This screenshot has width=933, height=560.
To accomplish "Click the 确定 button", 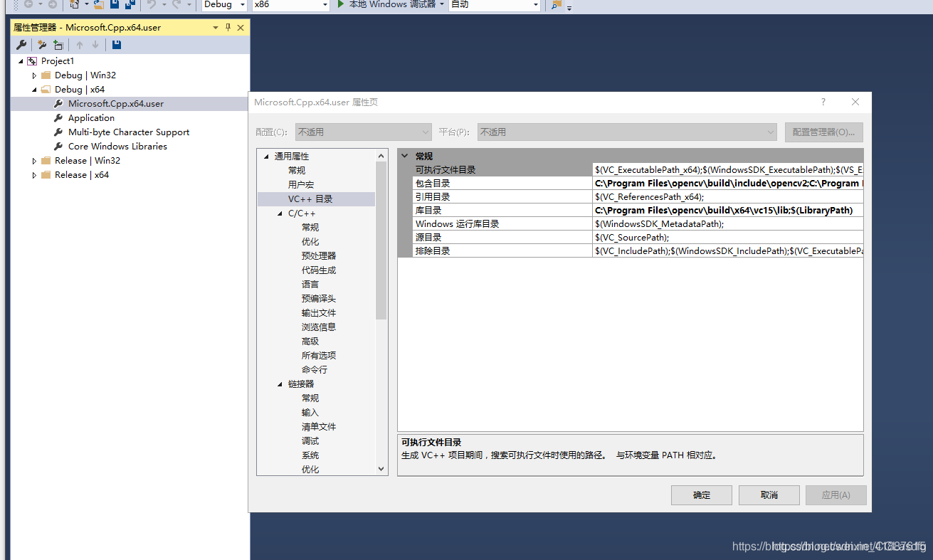I will pyautogui.click(x=702, y=495).
